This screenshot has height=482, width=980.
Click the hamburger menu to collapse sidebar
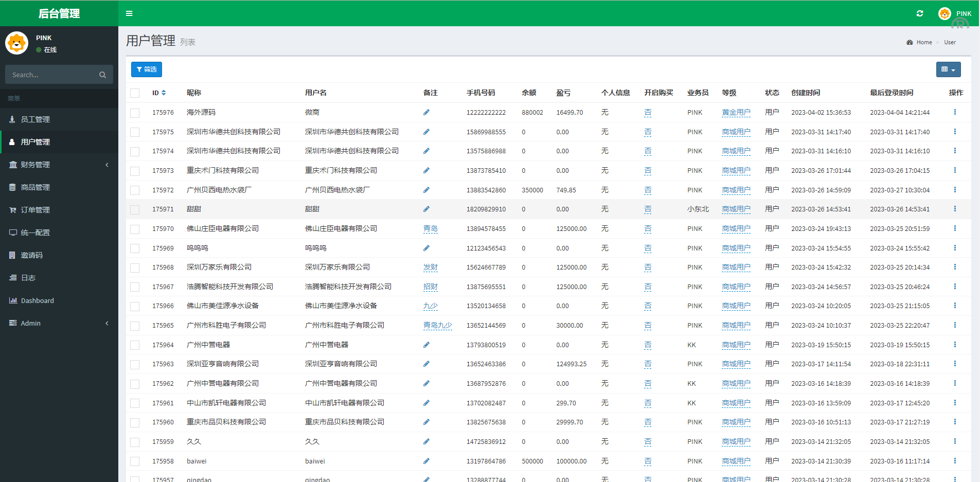129,13
